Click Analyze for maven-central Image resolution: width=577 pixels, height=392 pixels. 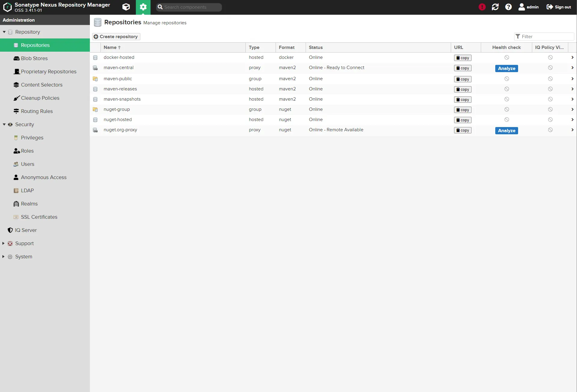click(x=506, y=68)
